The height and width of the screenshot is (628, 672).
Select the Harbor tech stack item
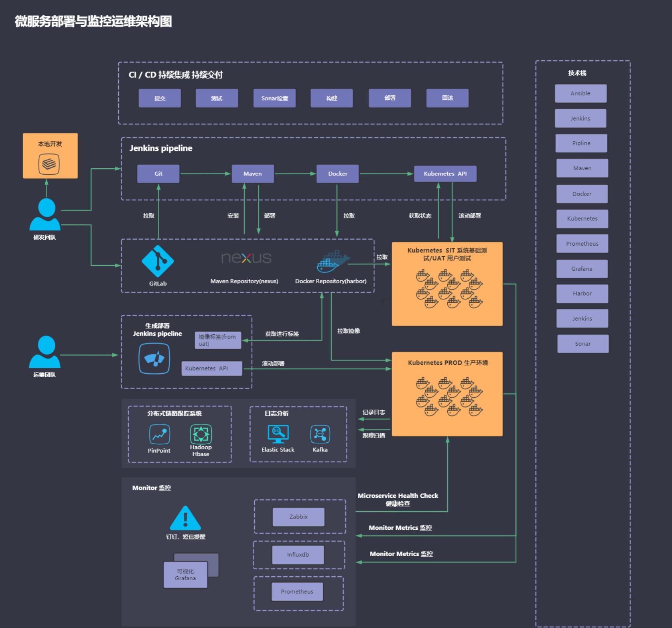(582, 294)
